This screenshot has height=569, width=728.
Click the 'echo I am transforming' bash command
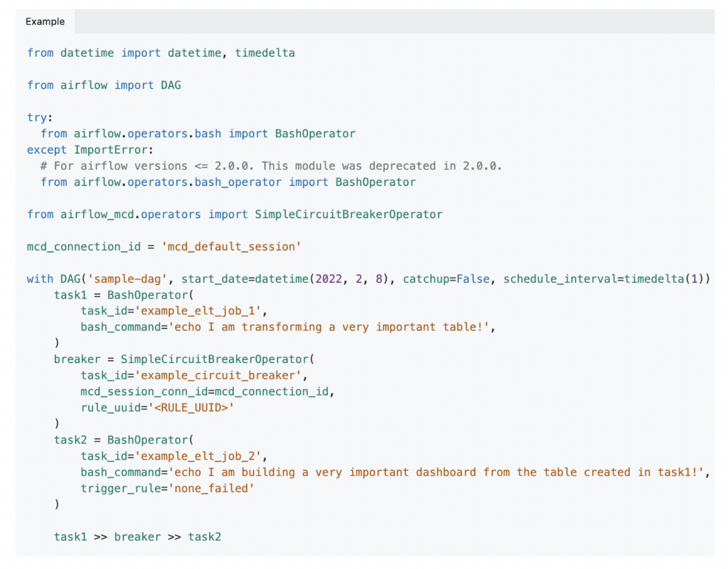tap(328, 327)
